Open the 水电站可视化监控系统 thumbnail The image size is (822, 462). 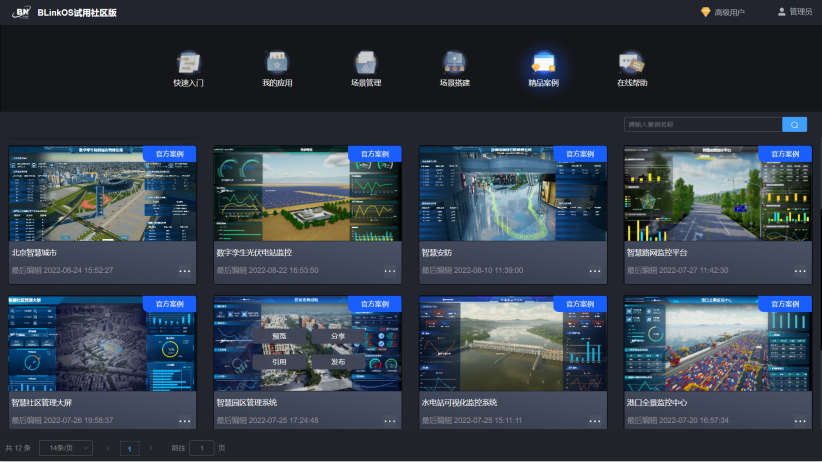coord(512,345)
